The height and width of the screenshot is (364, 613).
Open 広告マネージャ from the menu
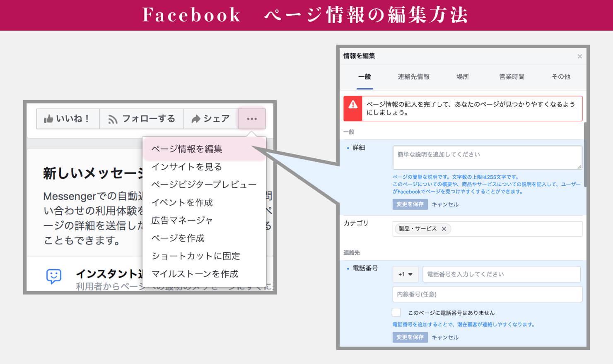(182, 220)
